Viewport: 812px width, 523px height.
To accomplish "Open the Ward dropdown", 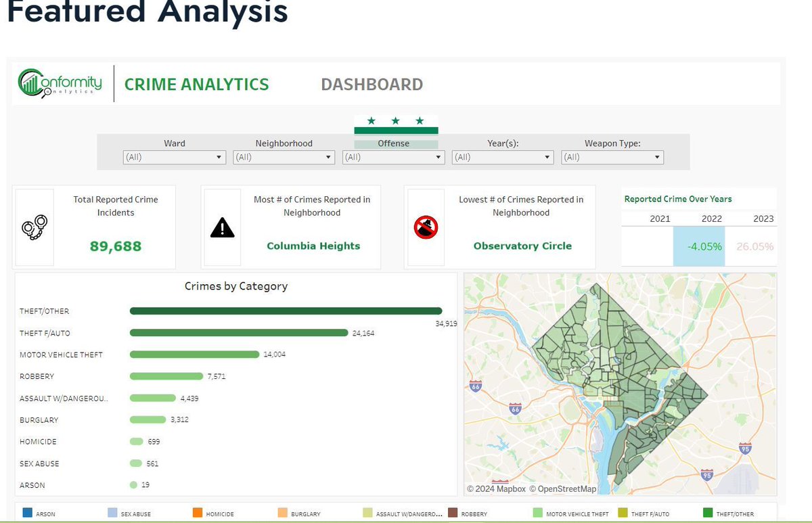I will coord(174,157).
